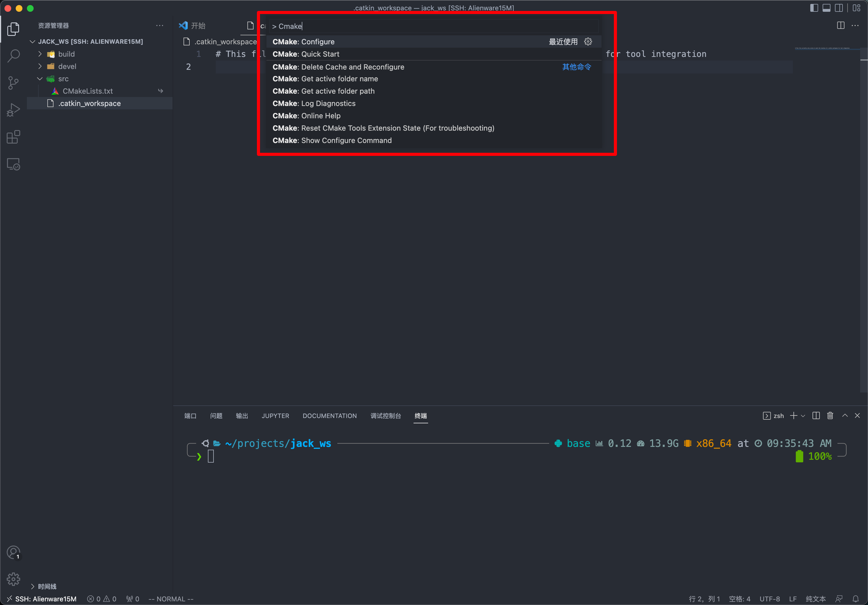
Task: Change indentation via 空格: 4
Action: tap(739, 599)
